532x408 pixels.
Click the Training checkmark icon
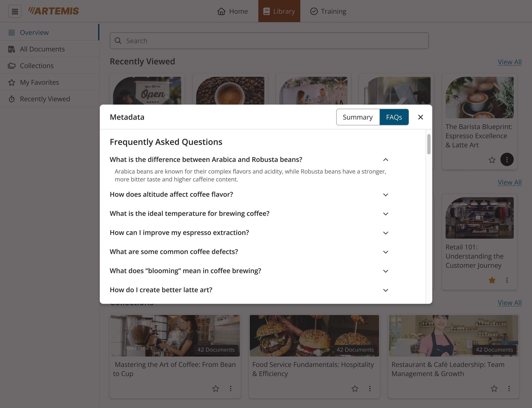coord(314,11)
